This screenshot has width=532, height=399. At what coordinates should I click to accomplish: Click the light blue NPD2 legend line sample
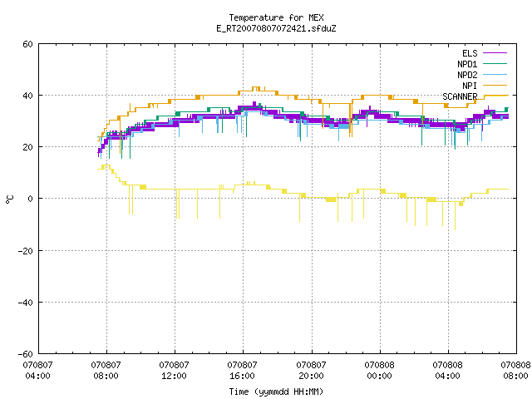(x=495, y=75)
